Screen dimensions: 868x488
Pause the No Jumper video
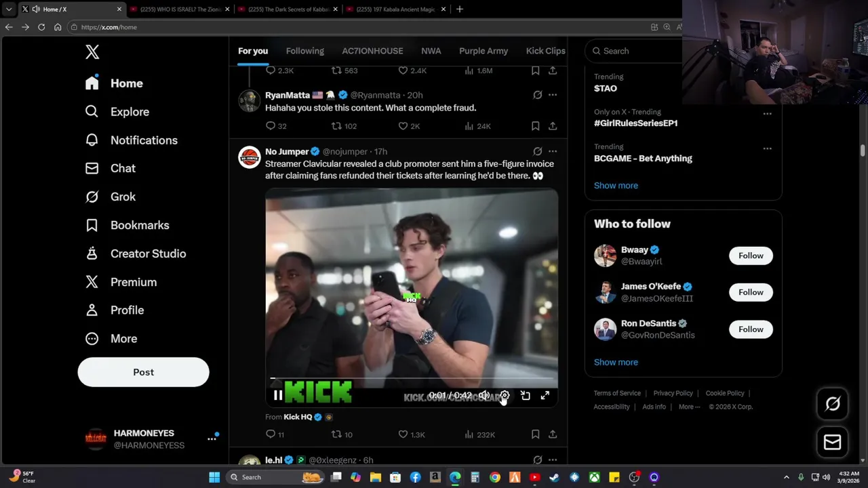pos(278,395)
